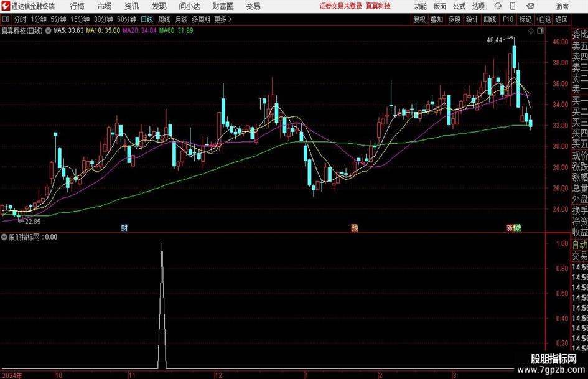Open the 版面 menu
Viewport: 588px width, 379px height.
tap(440, 6)
